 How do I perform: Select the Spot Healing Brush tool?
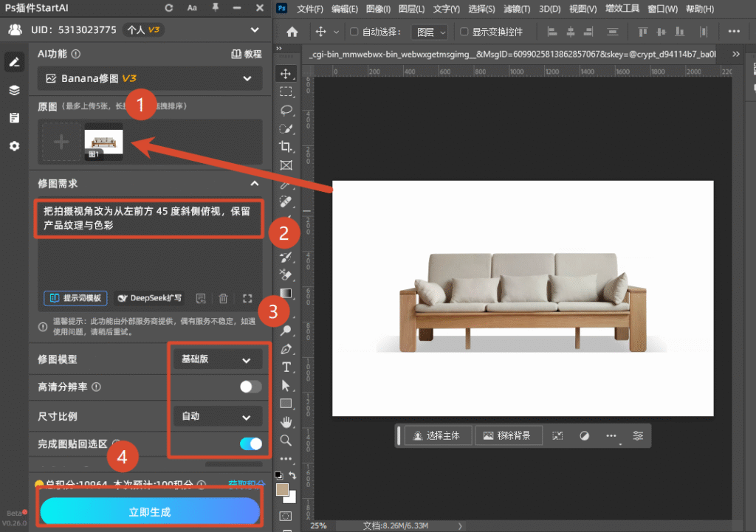[x=286, y=201]
